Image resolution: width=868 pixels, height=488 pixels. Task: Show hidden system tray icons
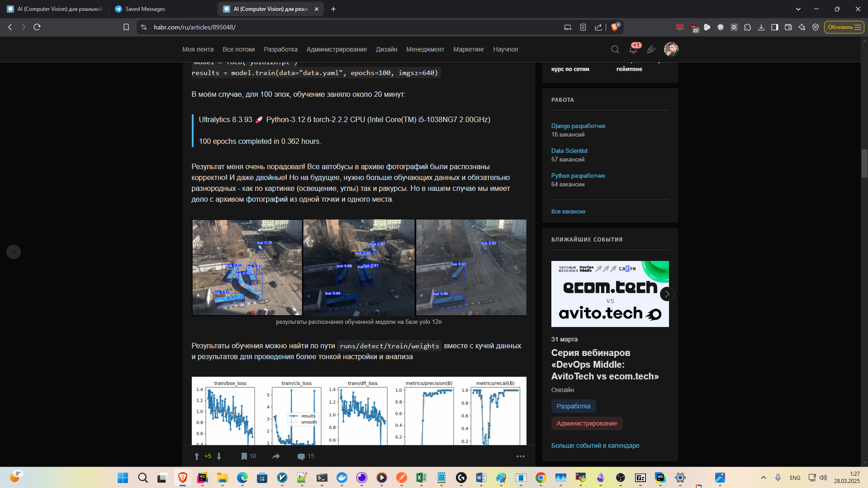764,478
